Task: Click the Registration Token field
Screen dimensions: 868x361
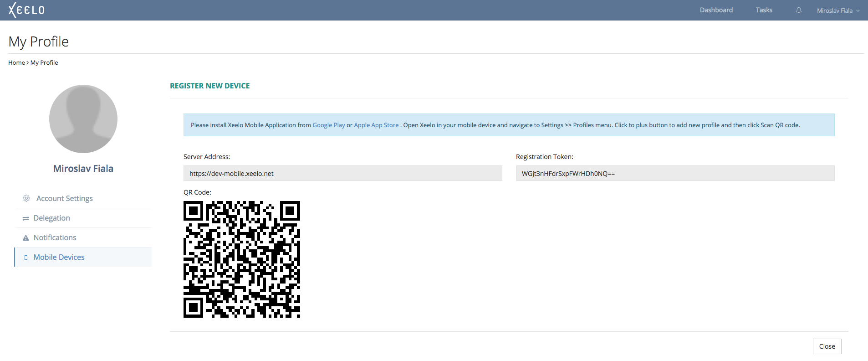Action: [675, 173]
